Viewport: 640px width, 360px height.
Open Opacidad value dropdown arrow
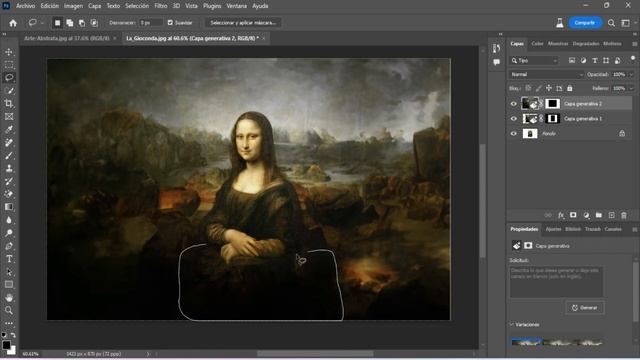[631, 75]
